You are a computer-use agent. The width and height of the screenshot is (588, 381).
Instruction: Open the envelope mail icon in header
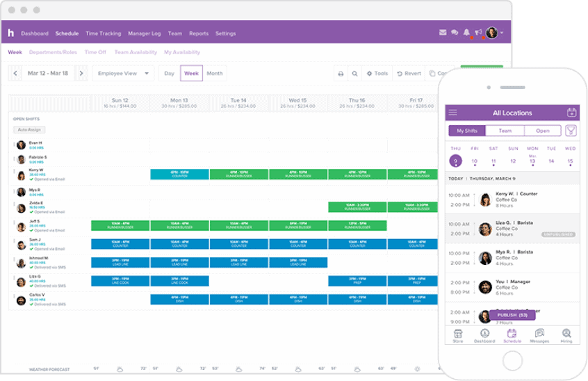pos(443,33)
